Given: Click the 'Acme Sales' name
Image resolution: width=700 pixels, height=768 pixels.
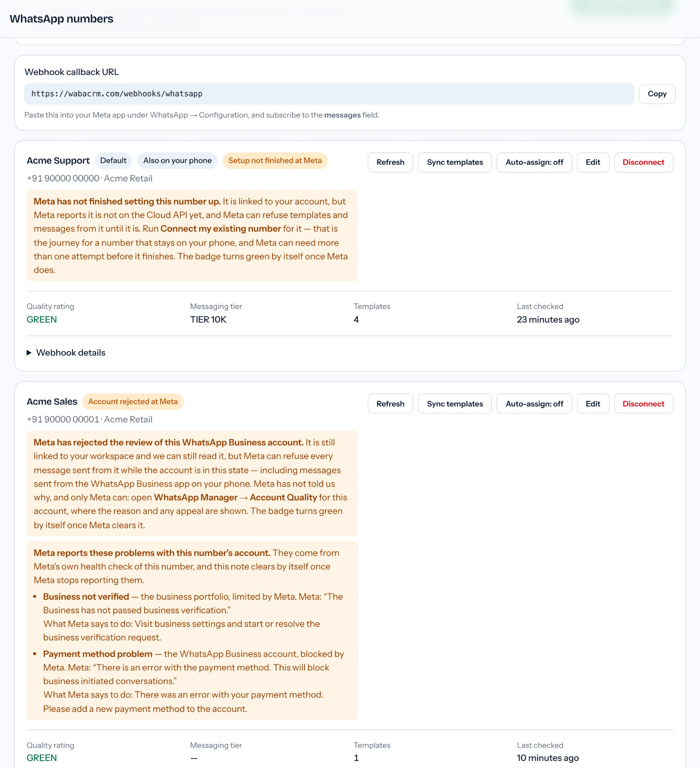Looking at the screenshot, I should 52,401.
